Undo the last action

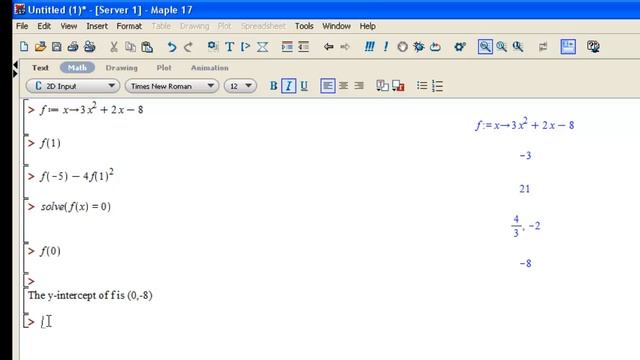[171, 47]
